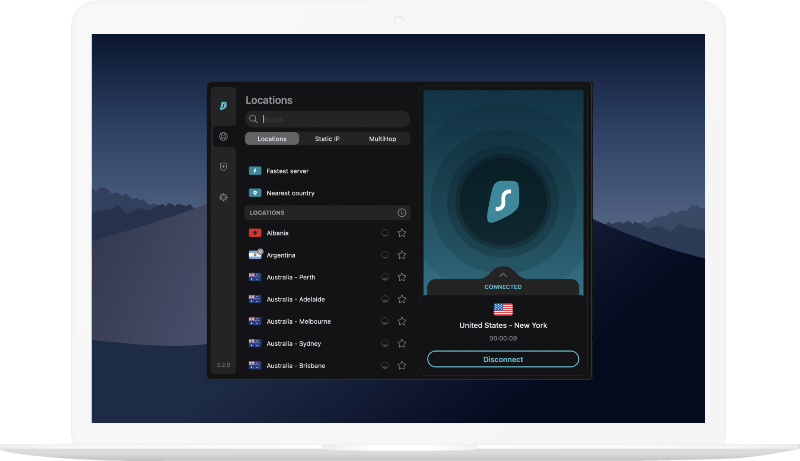Select Australia - Melbourne location
Image resolution: width=800 pixels, height=461 pixels.
[328, 321]
